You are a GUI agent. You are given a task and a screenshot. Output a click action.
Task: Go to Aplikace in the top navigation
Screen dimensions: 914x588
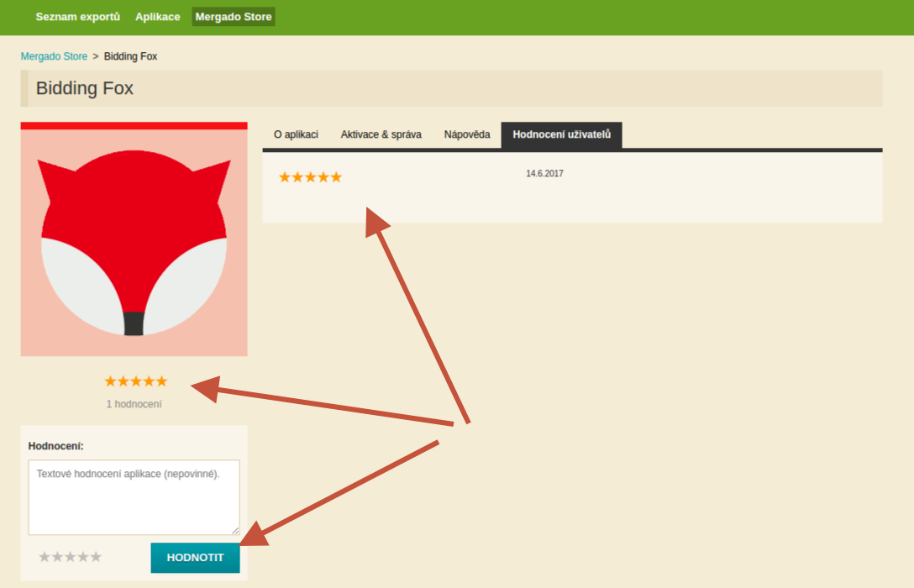click(157, 17)
